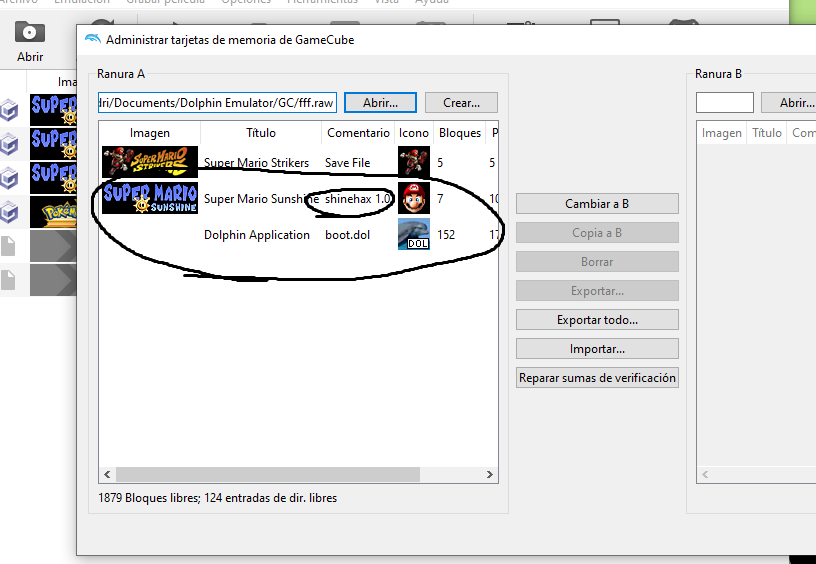Image resolution: width=816 pixels, height=564 pixels.
Task: Sort by the Título column in Ranura A
Action: [261, 133]
